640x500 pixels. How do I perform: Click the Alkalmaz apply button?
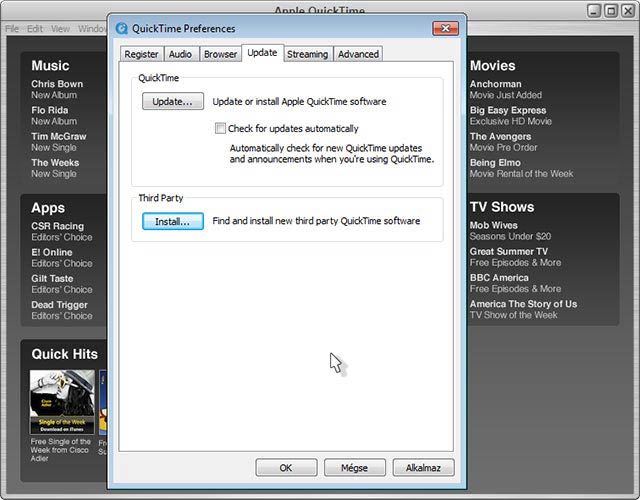tap(423, 468)
